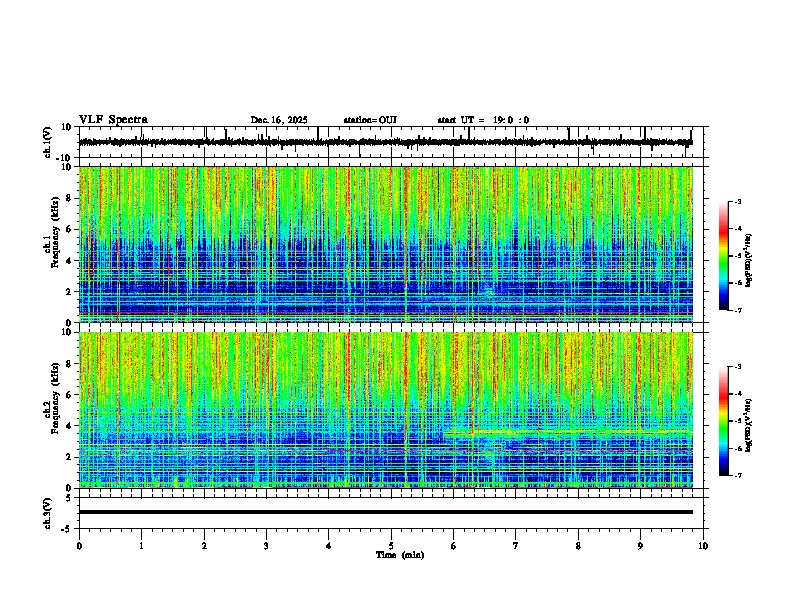Click the ch.1 voltage waveform trace

pyautogui.click(x=385, y=142)
